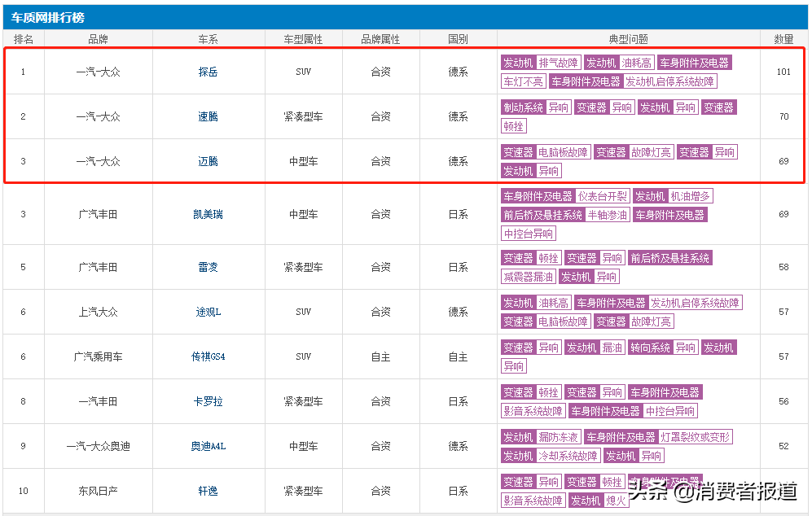This screenshot has width=812, height=516.
Task: Click the 仪表台开裂 issue tag
Action: click(x=602, y=196)
